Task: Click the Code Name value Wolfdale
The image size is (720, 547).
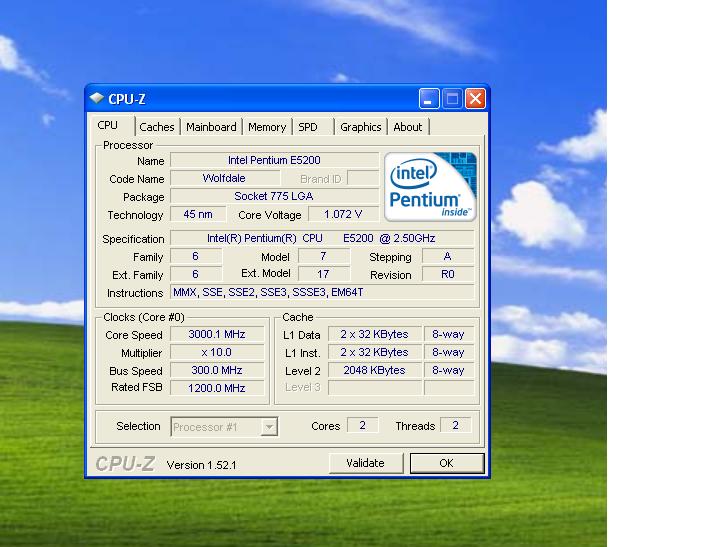Action: pos(225,178)
